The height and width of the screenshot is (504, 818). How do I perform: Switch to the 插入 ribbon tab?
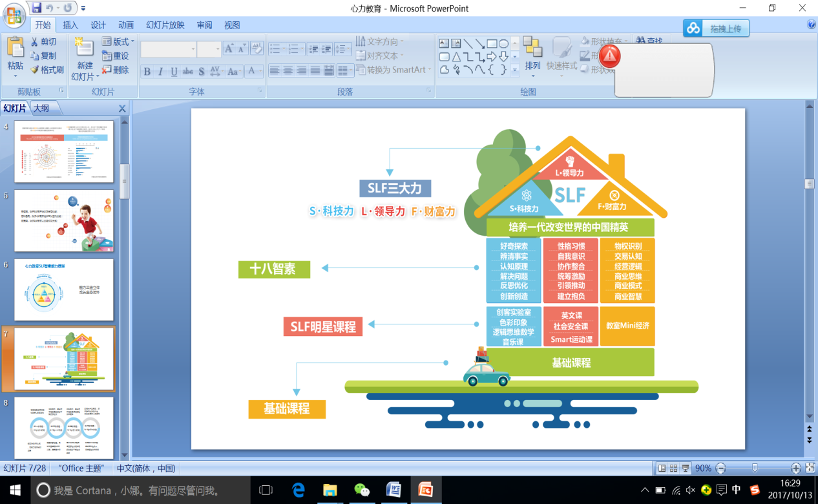(70, 25)
